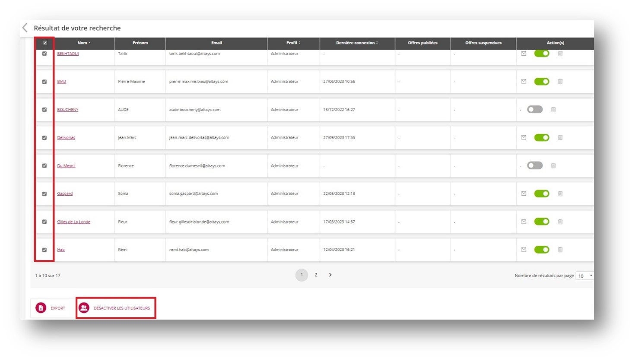Click the envelope icon for Gilles de La Londe
Viewport: 635px width, 364px height.
[x=524, y=222]
